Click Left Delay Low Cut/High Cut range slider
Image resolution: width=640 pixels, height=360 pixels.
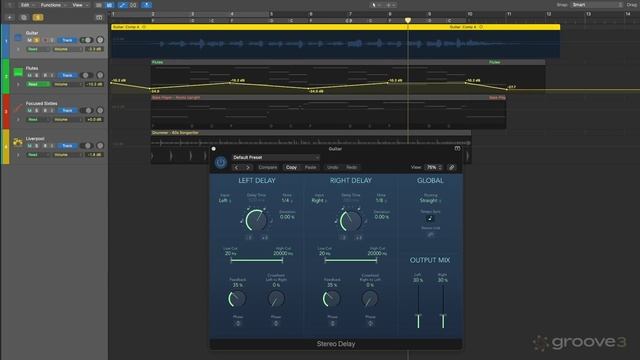[256, 260]
